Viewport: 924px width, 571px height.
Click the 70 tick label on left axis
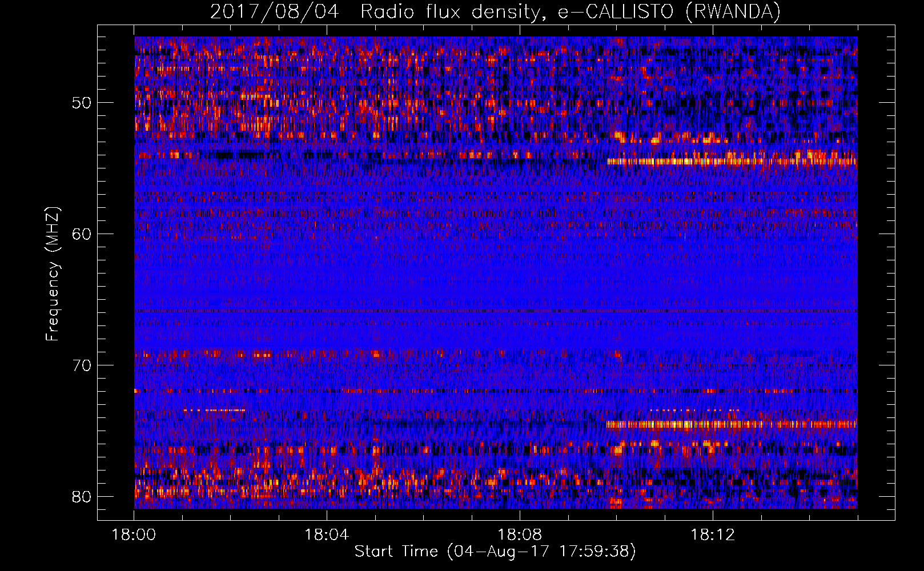(x=82, y=365)
